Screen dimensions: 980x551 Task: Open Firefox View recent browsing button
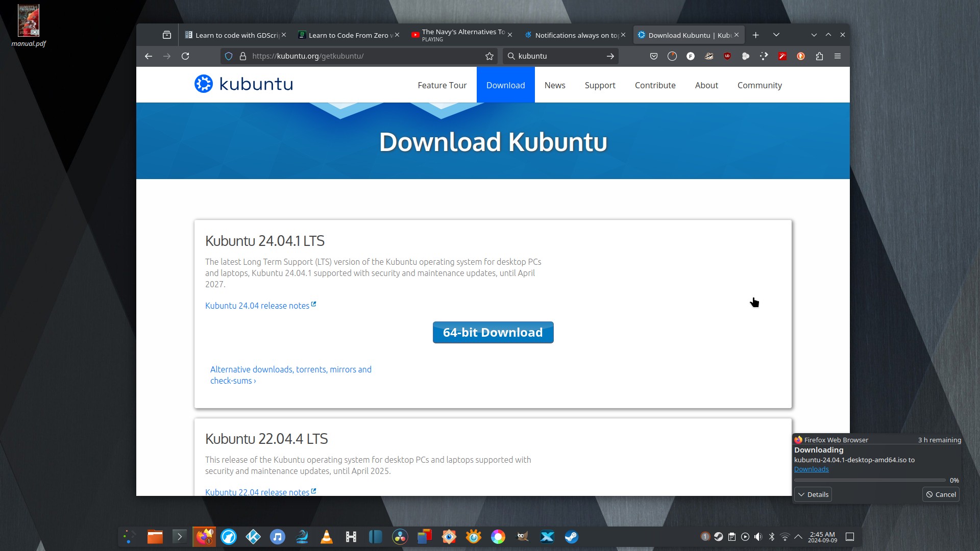(167, 35)
